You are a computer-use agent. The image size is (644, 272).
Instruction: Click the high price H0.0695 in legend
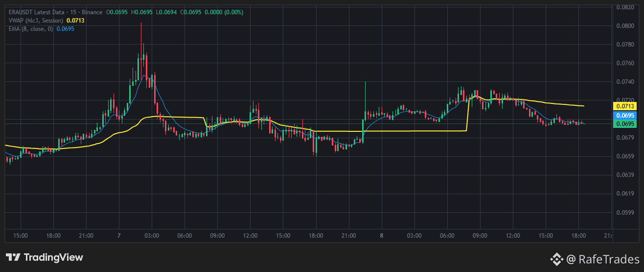pos(143,12)
